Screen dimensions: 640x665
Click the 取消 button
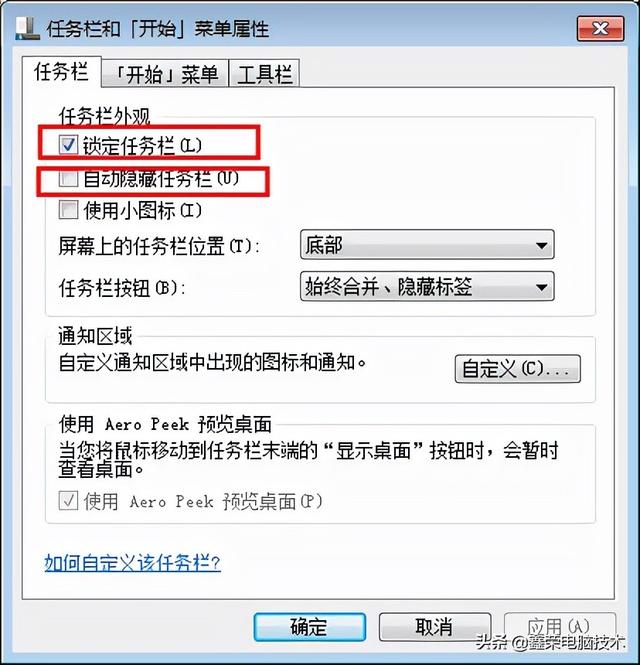[x=435, y=626]
